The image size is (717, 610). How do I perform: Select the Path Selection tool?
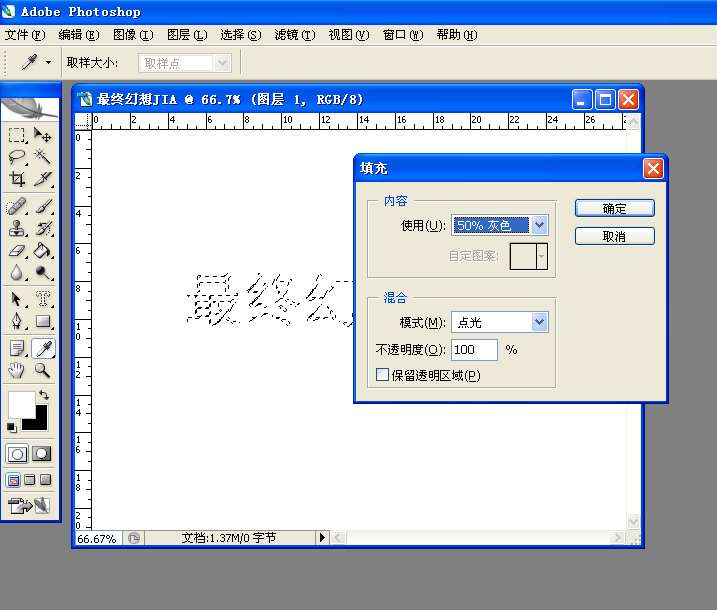(x=17, y=299)
